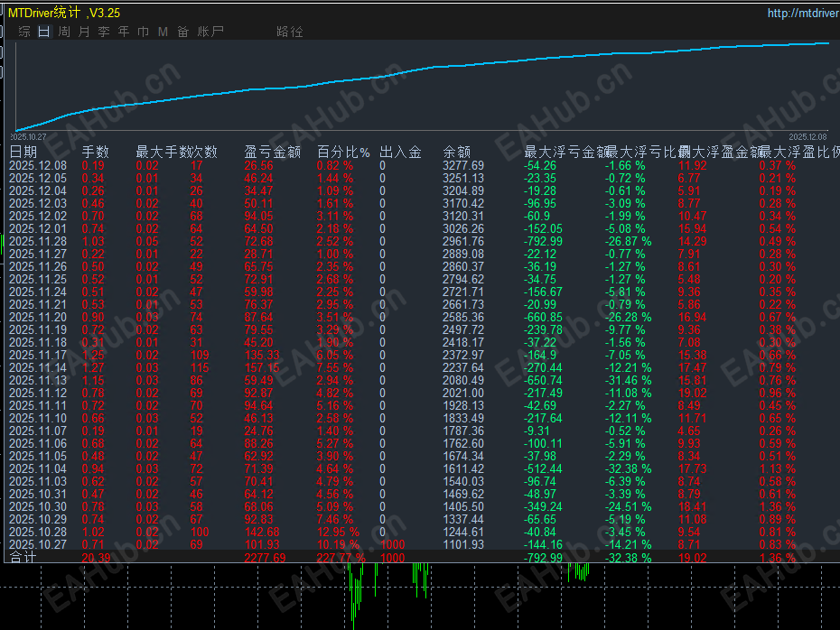The width and height of the screenshot is (840, 630).
Task: Click the 余额 column header
Action: click(x=456, y=152)
